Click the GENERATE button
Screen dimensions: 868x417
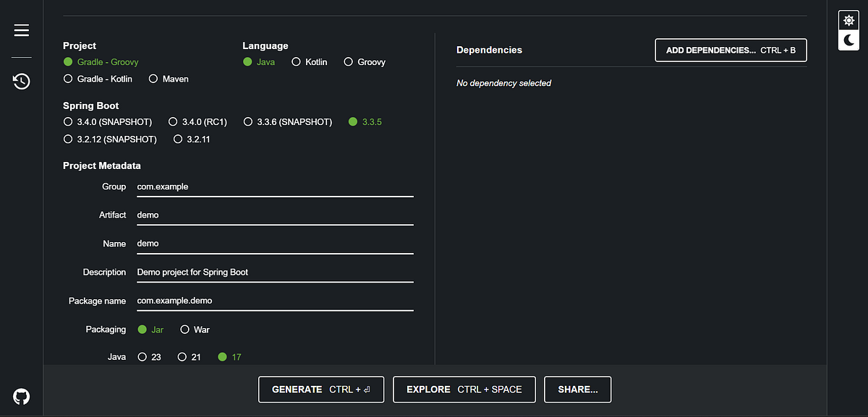click(x=321, y=389)
